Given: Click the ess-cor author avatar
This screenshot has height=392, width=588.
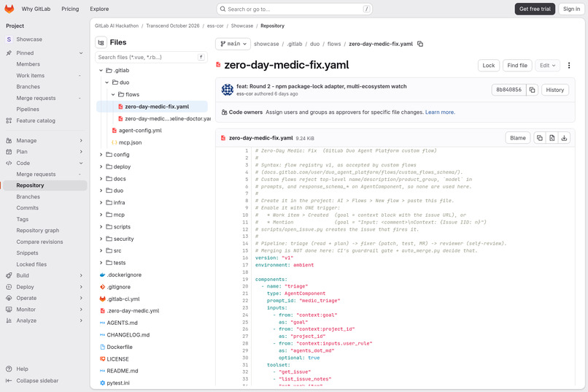Looking at the screenshot, I should (x=228, y=90).
